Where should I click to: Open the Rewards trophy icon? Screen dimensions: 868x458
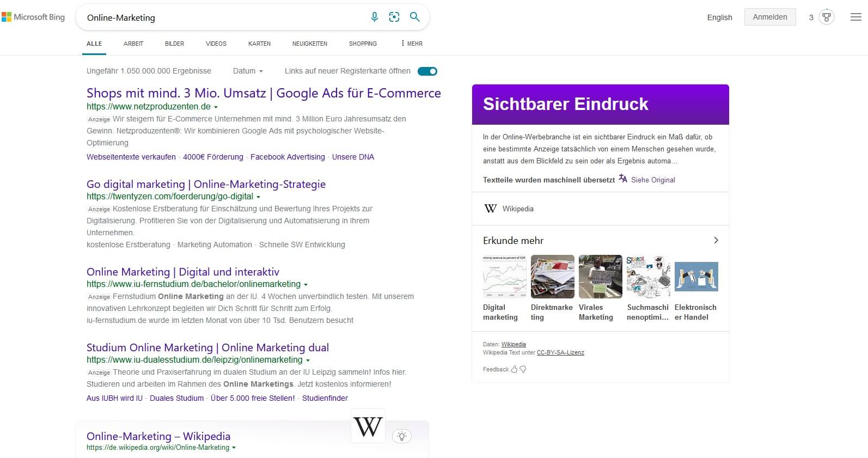827,17
